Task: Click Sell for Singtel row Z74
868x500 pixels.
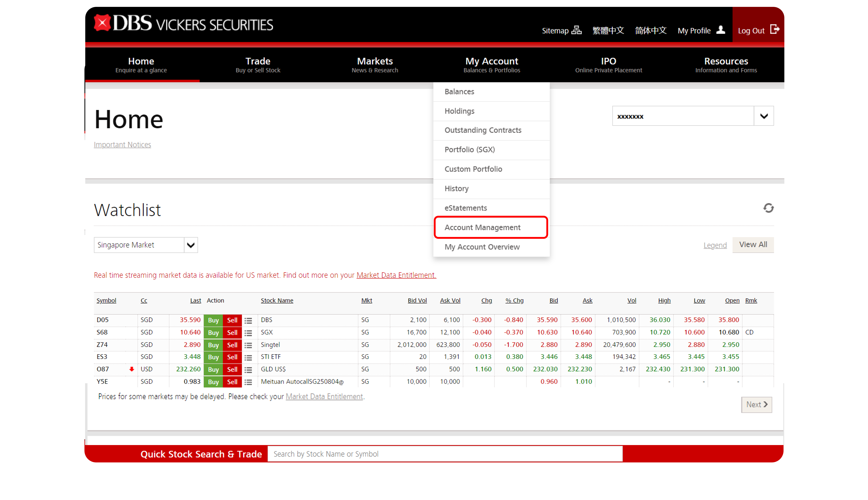Action: pos(232,345)
